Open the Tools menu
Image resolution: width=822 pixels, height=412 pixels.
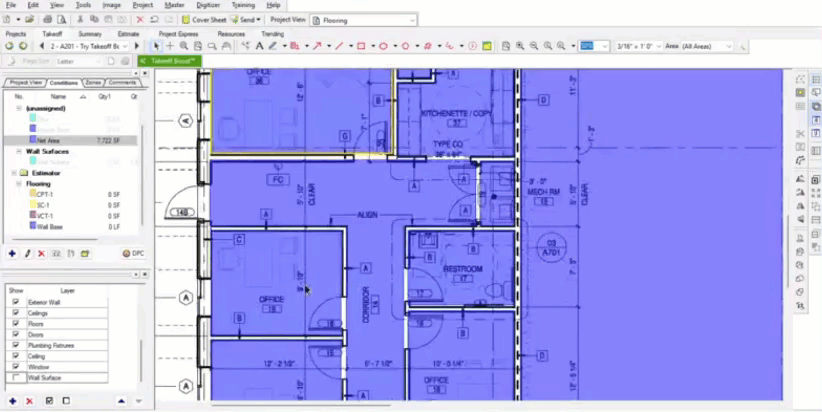(83, 5)
